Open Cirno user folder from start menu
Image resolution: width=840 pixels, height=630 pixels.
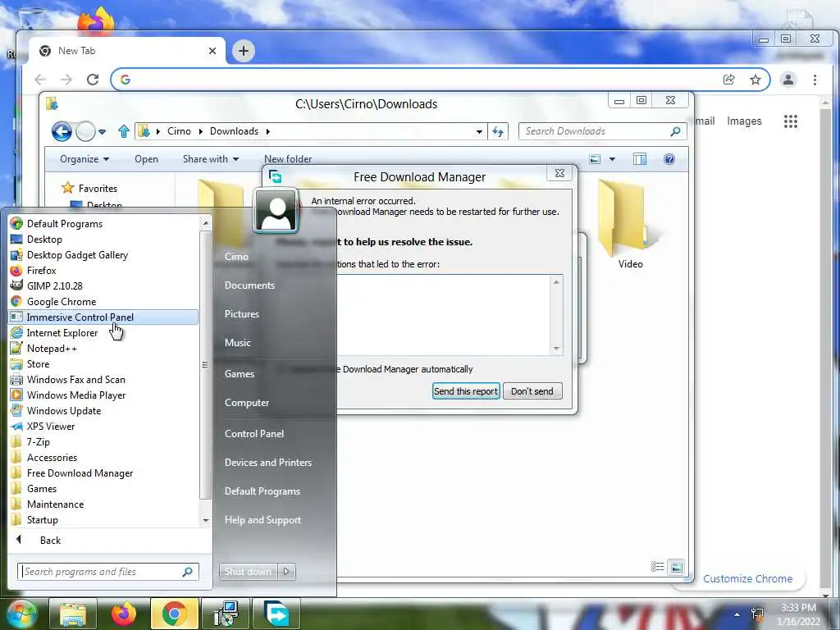point(236,257)
